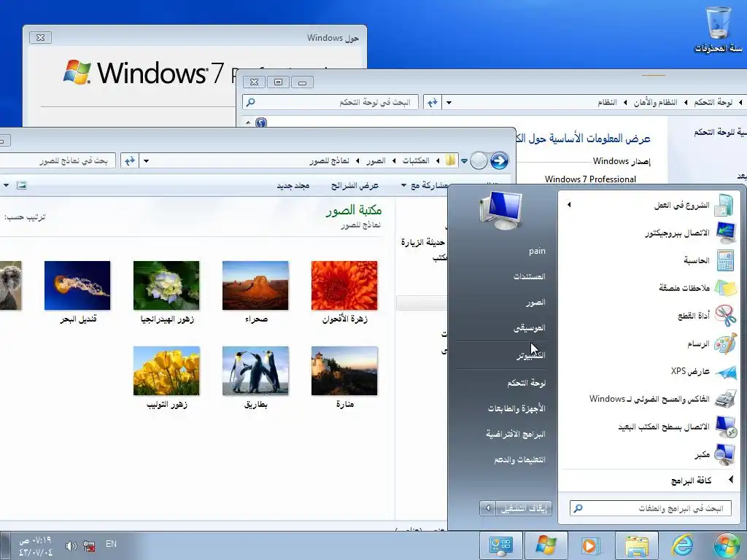Select the Penguins picture thumbnail
The image size is (747, 560).
255,371
